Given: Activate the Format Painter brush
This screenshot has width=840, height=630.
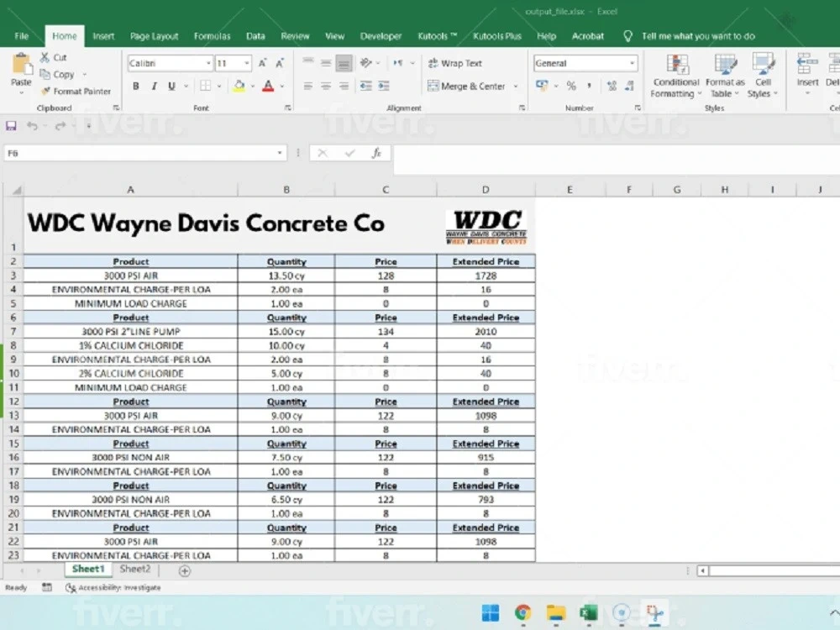Looking at the screenshot, I should (46, 91).
